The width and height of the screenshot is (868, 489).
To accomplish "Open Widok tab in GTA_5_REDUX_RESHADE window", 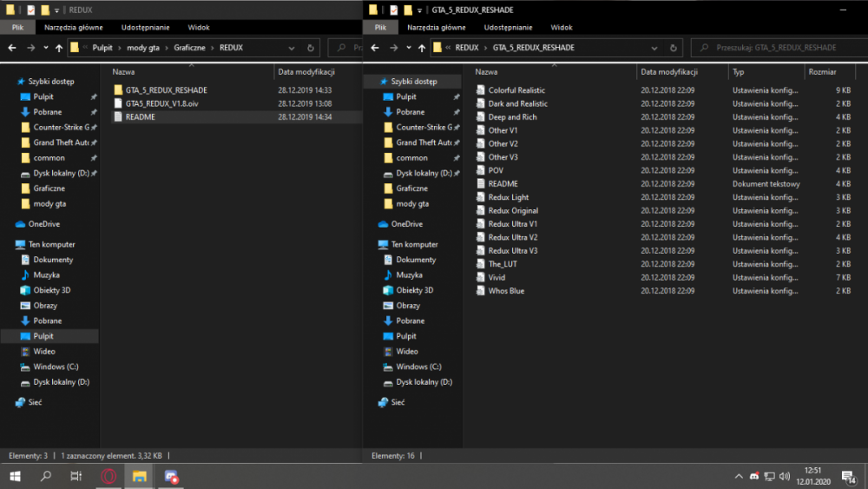I will pos(562,27).
